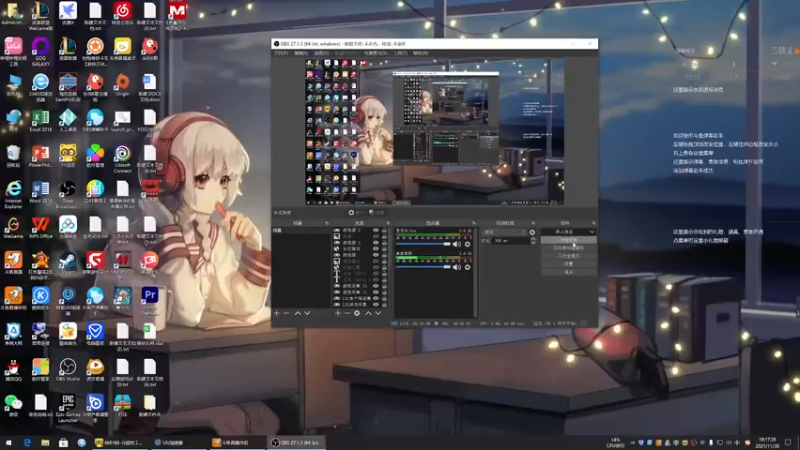Open Filters for selected source in OBS
The image size is (800, 450).
(377, 212)
